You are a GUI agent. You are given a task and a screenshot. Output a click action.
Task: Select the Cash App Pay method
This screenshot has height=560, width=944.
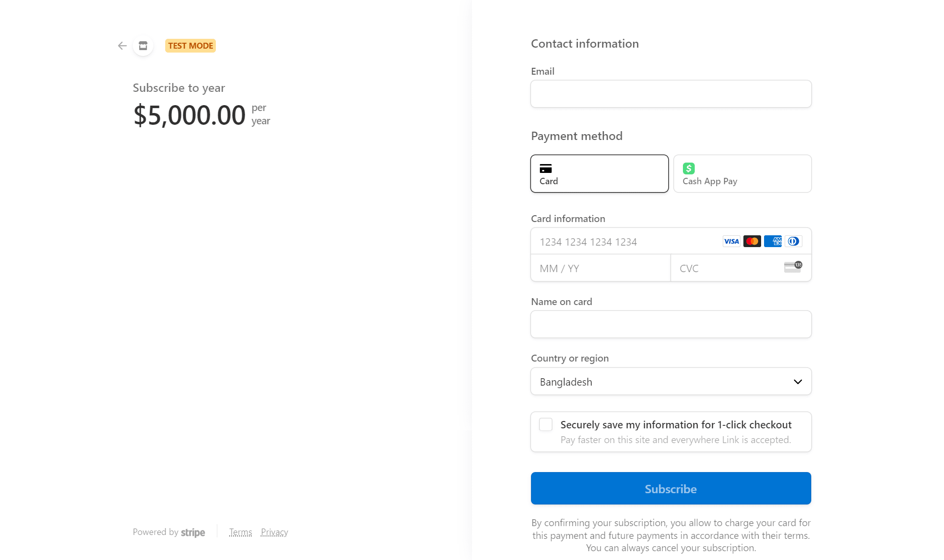[742, 173]
